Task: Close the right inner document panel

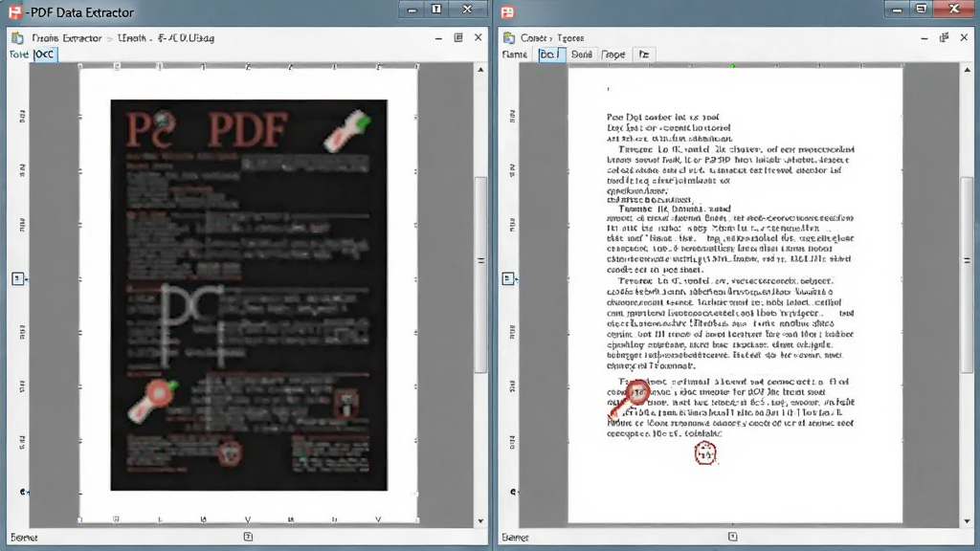Action: (964, 37)
